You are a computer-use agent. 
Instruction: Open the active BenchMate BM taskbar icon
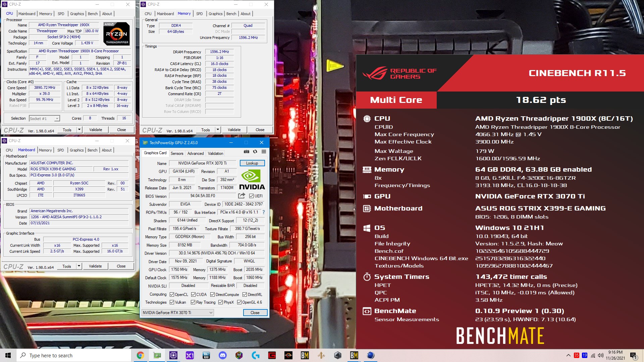click(354, 355)
